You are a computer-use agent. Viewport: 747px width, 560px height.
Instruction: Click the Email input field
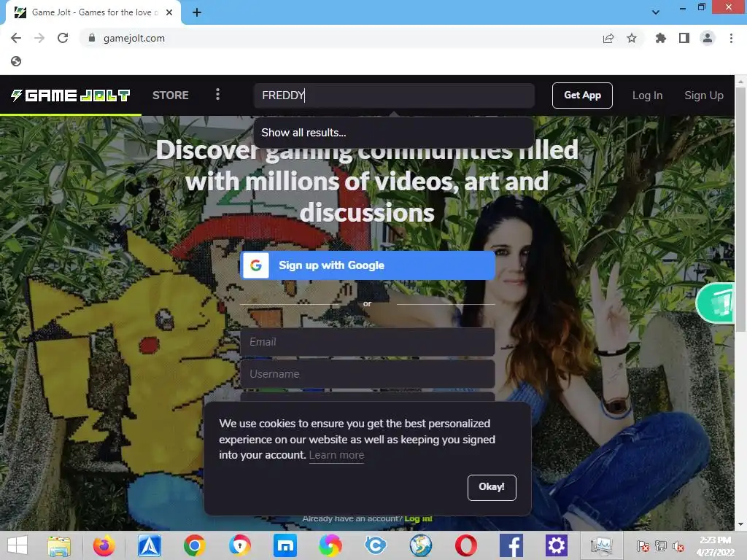(368, 342)
